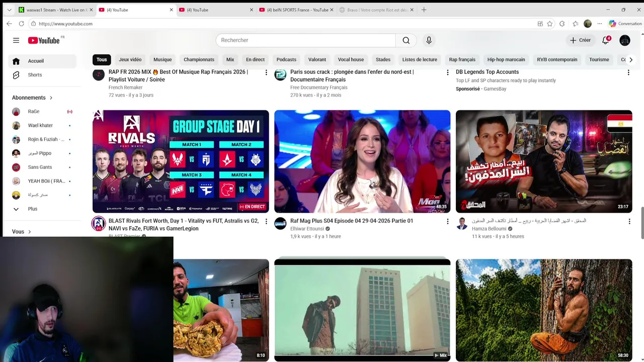
Task: Go back in the browser
Action: coord(9,24)
